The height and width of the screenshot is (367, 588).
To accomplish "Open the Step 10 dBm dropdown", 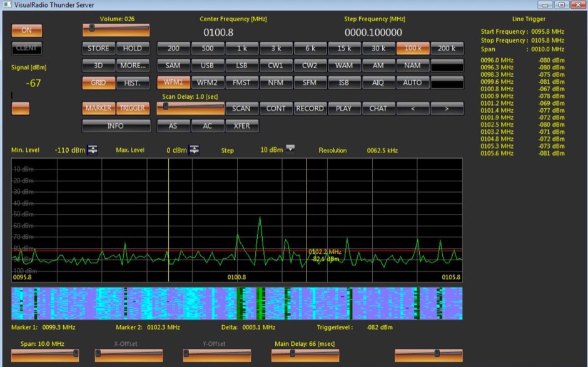I will point(290,148).
